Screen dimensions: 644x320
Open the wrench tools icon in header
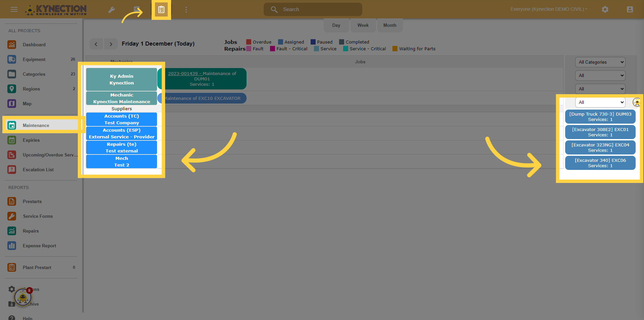[112, 10]
